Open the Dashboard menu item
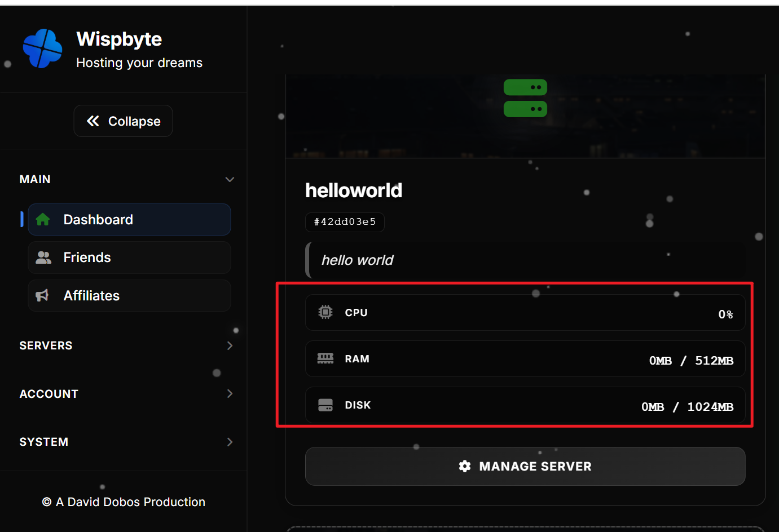Screen dimensions: 779x532 (129, 219)
